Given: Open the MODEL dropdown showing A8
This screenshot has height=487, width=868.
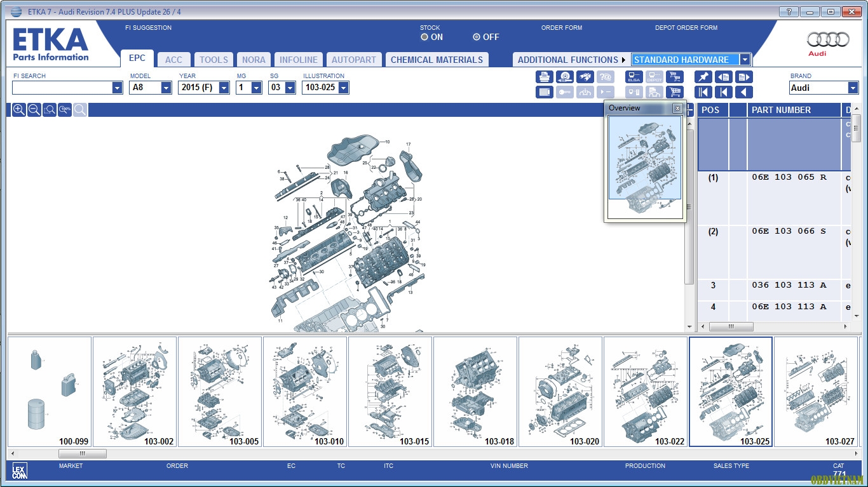Looking at the screenshot, I should pyautogui.click(x=166, y=88).
